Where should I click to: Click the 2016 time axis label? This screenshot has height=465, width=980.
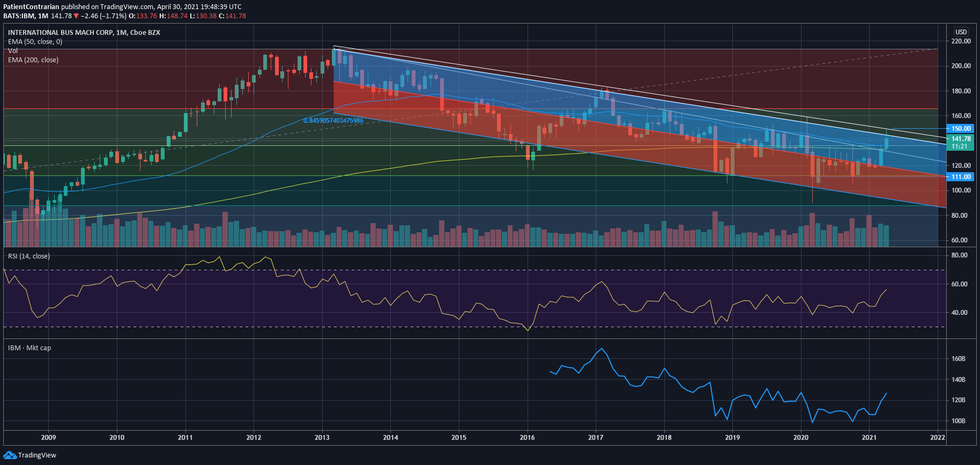pyautogui.click(x=528, y=438)
